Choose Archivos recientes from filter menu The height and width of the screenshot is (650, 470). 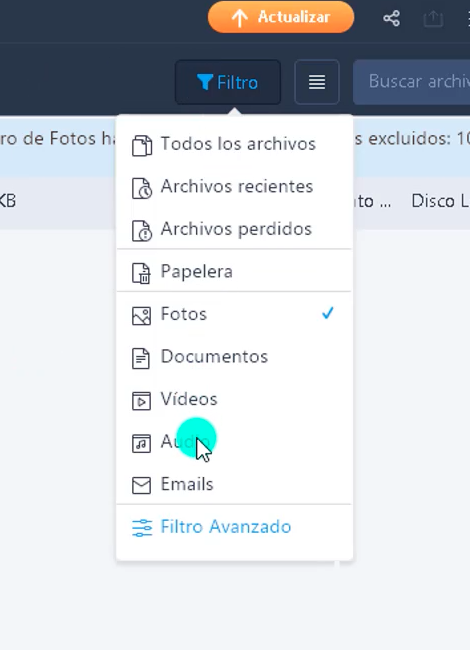(235, 187)
